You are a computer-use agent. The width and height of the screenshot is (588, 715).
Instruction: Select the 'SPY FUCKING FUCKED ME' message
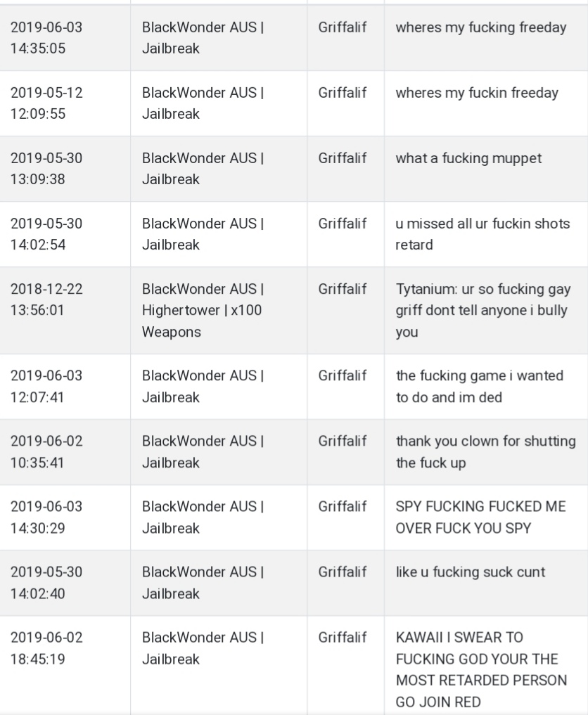click(480, 517)
